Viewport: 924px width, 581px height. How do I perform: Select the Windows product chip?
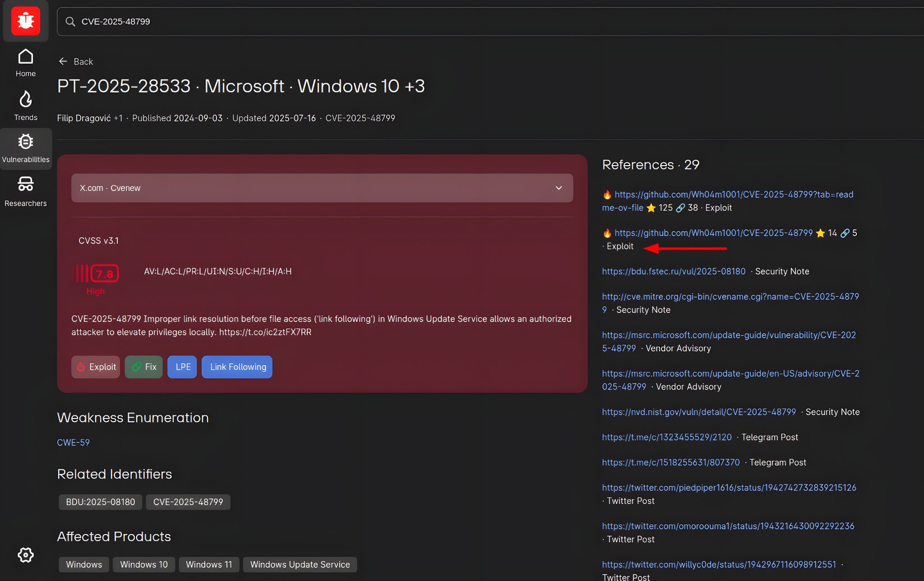(x=84, y=564)
